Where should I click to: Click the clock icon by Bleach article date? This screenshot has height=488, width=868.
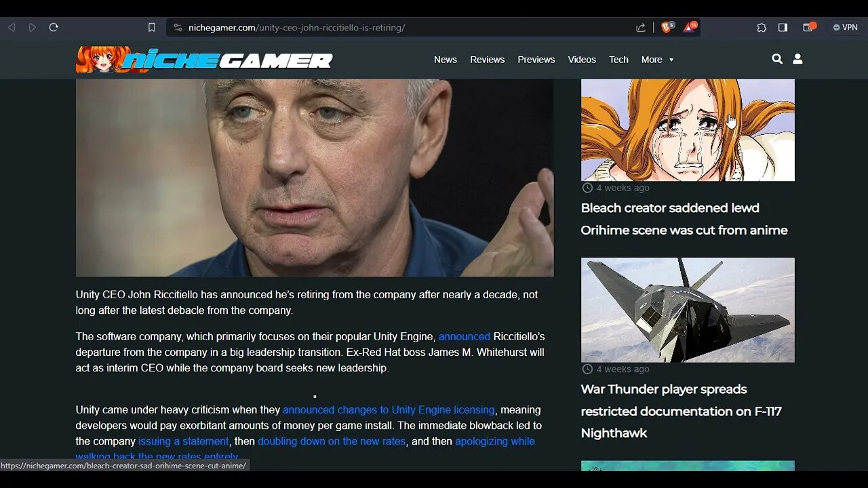coord(587,188)
